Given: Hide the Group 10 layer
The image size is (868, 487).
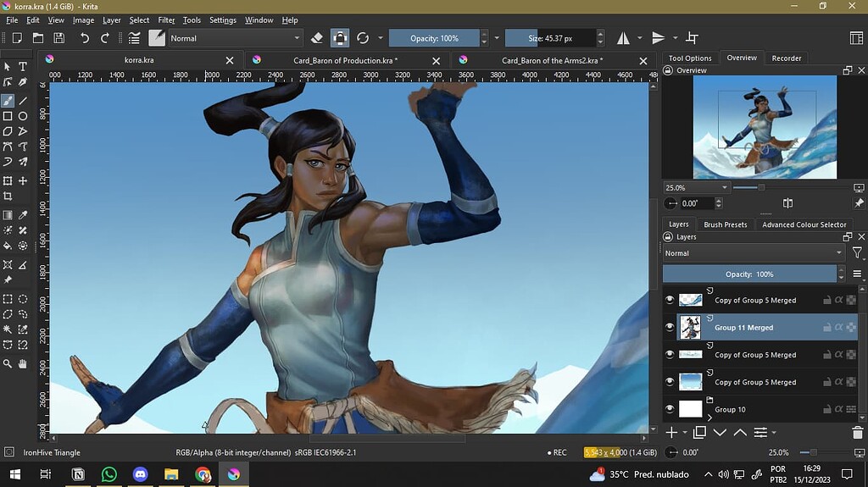Looking at the screenshot, I should [670, 409].
